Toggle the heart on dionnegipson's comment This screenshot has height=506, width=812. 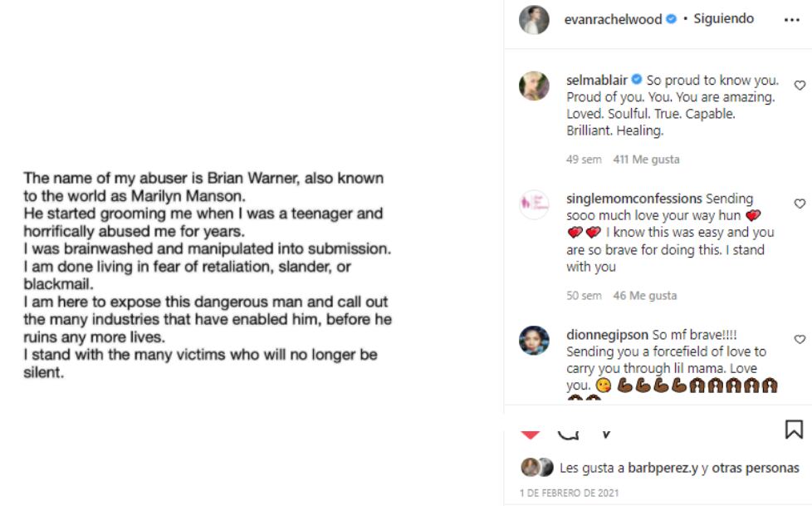coord(800,339)
